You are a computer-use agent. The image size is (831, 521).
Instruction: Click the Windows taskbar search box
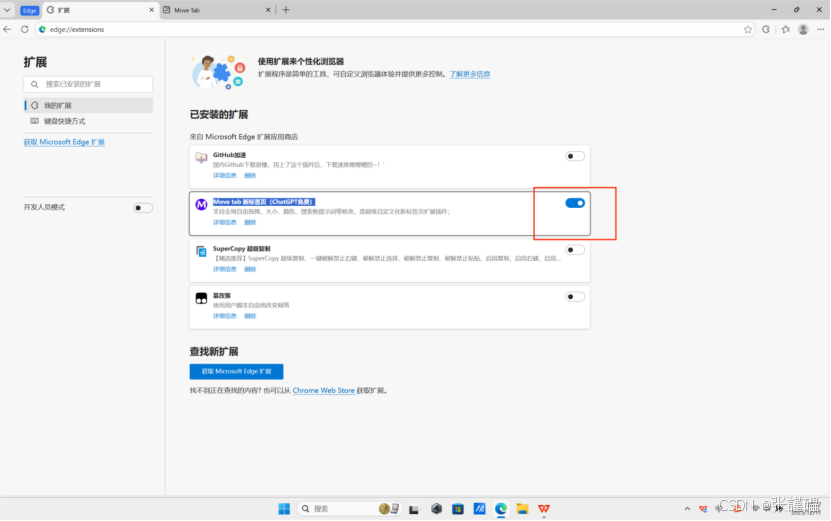click(x=349, y=509)
